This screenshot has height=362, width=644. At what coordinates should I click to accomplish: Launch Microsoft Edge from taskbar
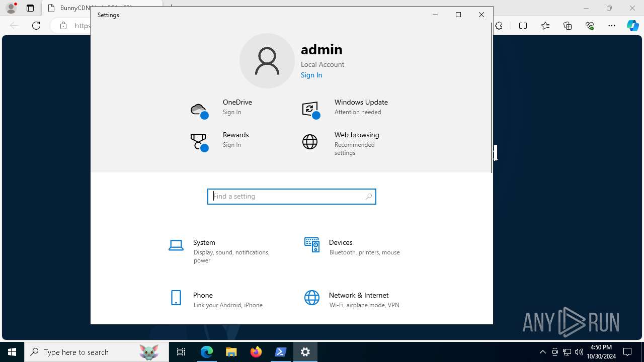[207, 352]
